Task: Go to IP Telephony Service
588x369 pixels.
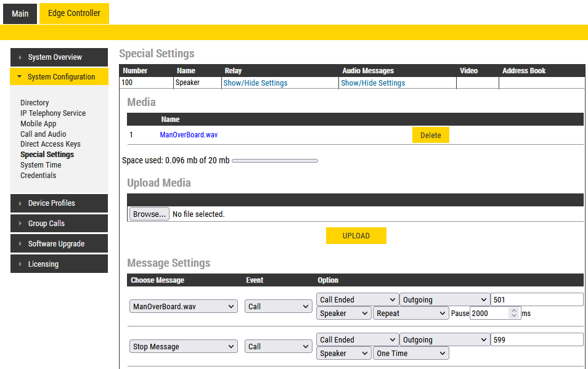Action: point(53,113)
